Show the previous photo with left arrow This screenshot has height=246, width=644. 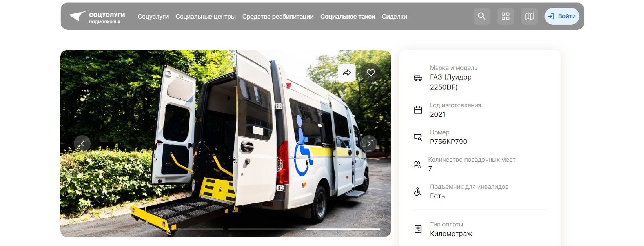coord(82,143)
